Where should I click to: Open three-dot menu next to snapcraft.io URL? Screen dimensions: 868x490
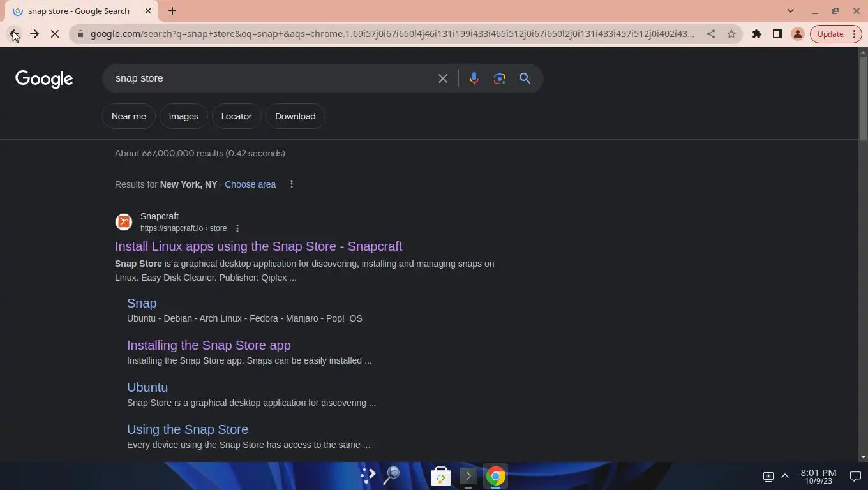[x=237, y=228]
